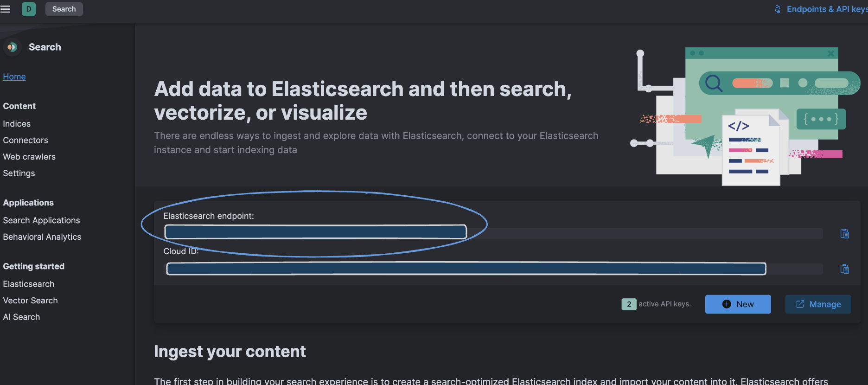Click the Elasticsearch endpoint value field
Viewport: 868px width, 385px height.
[315, 232]
